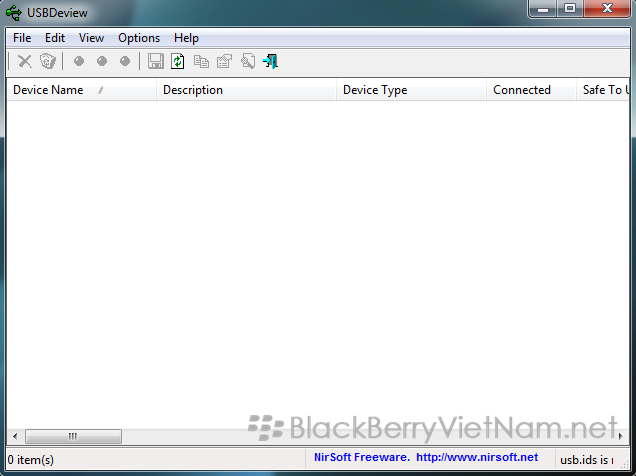Click the third round dot toolbar button

(125, 62)
